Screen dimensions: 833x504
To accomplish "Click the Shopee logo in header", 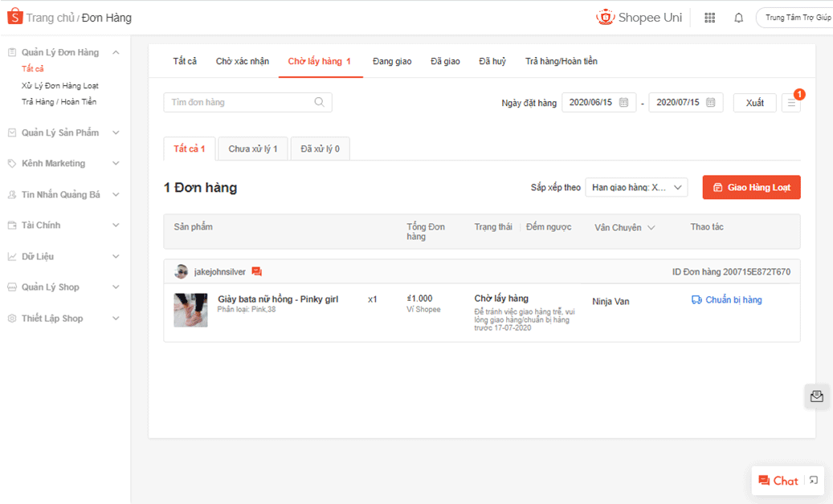I will pyautogui.click(x=14, y=17).
